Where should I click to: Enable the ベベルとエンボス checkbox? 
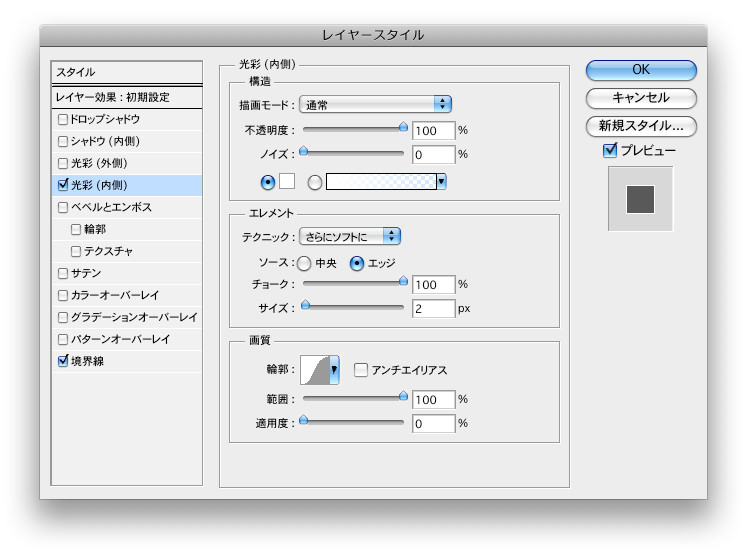pyautogui.click(x=62, y=207)
